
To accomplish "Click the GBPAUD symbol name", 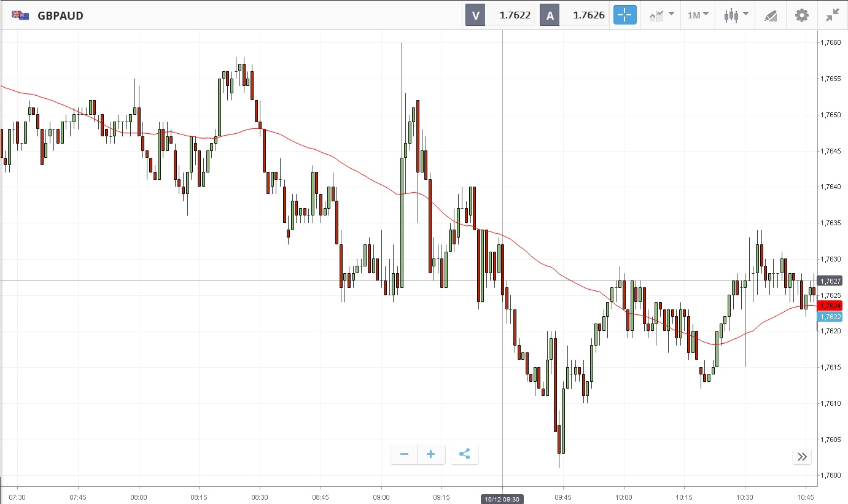I will point(60,15).
